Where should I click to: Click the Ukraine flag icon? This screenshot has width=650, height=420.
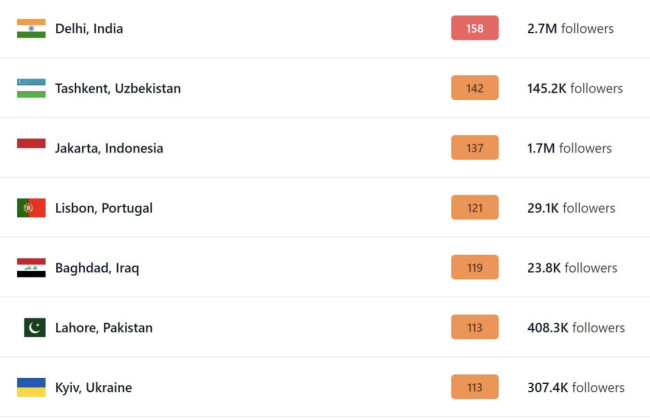(x=31, y=387)
